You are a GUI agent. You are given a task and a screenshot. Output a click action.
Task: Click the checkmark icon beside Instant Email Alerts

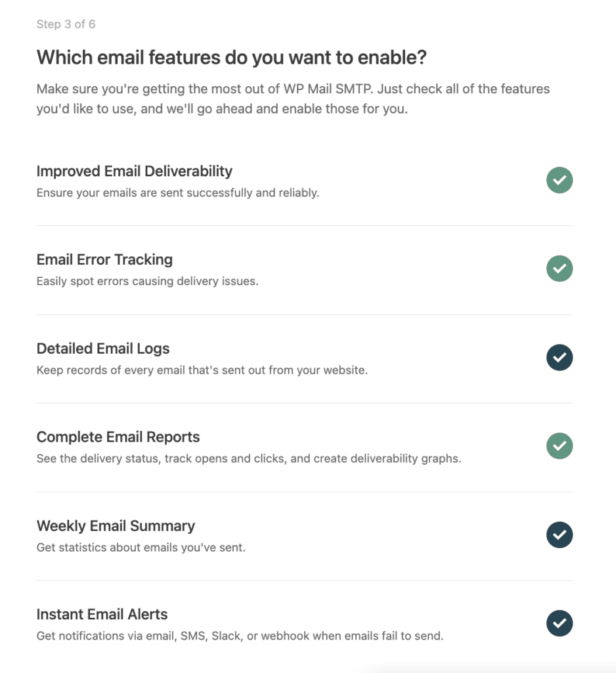[x=560, y=623]
